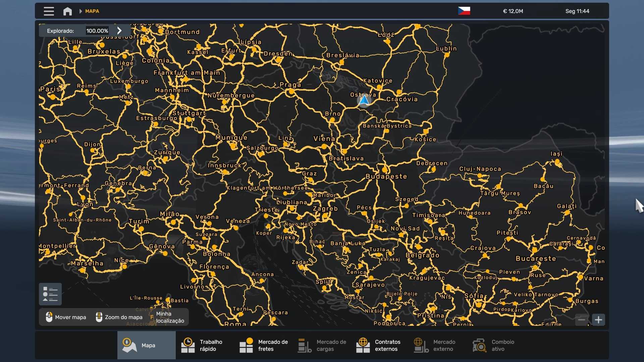The width and height of the screenshot is (644, 362).
Task: Go to the home screen icon
Action: (x=67, y=11)
